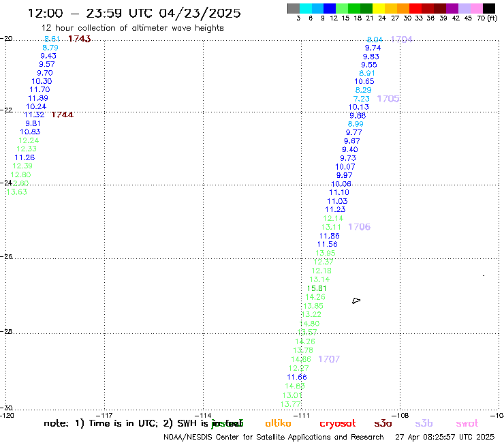The height and width of the screenshot is (443, 504).
Task: Select the wave height '11.10'
Action: point(338,192)
